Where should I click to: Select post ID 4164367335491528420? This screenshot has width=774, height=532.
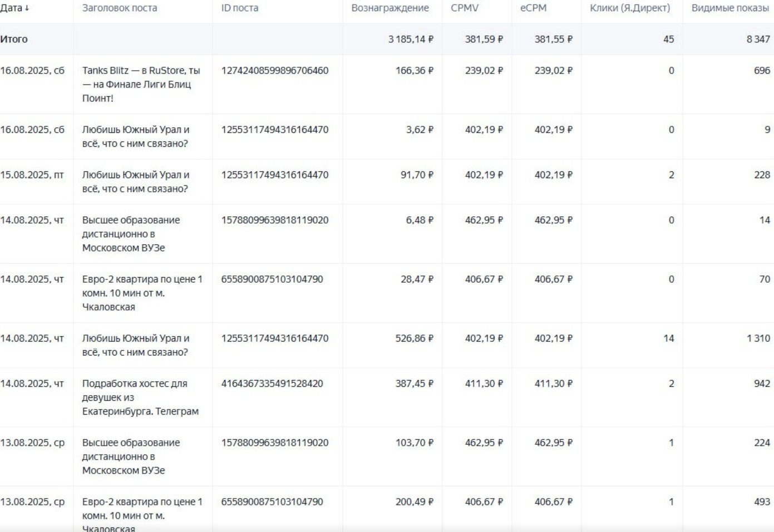tap(272, 383)
